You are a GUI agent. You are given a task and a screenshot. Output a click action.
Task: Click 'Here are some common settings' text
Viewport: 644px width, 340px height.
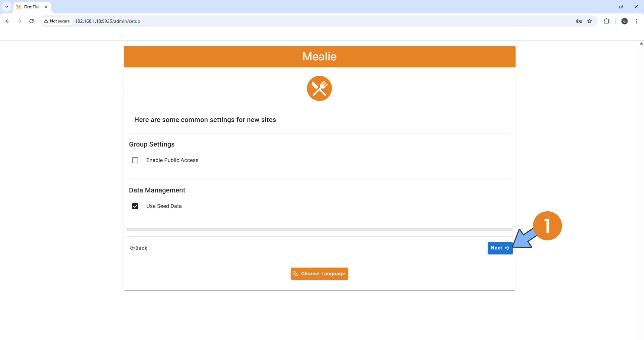[205, 120]
